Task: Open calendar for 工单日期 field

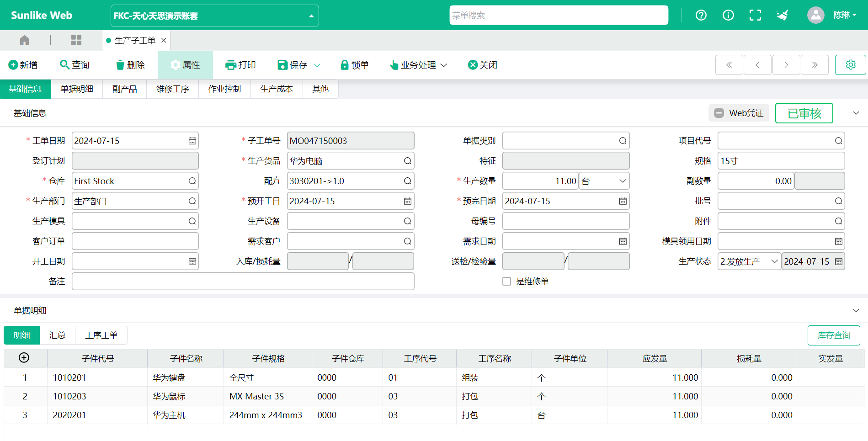Action: coord(192,141)
